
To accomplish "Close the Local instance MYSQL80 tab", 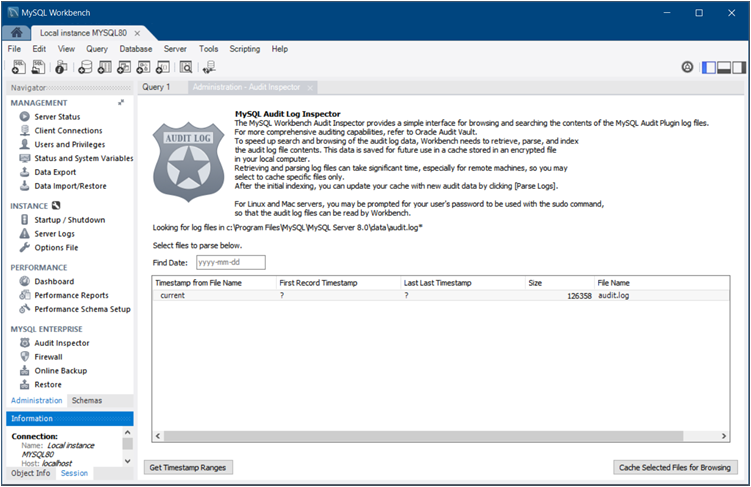I will (x=137, y=34).
